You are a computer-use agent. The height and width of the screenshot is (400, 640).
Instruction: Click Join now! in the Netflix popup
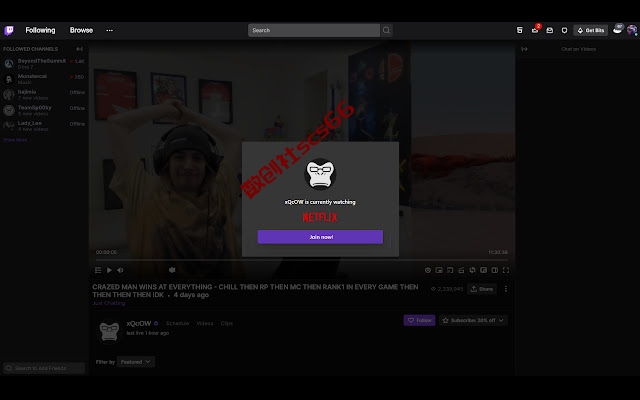pos(320,237)
